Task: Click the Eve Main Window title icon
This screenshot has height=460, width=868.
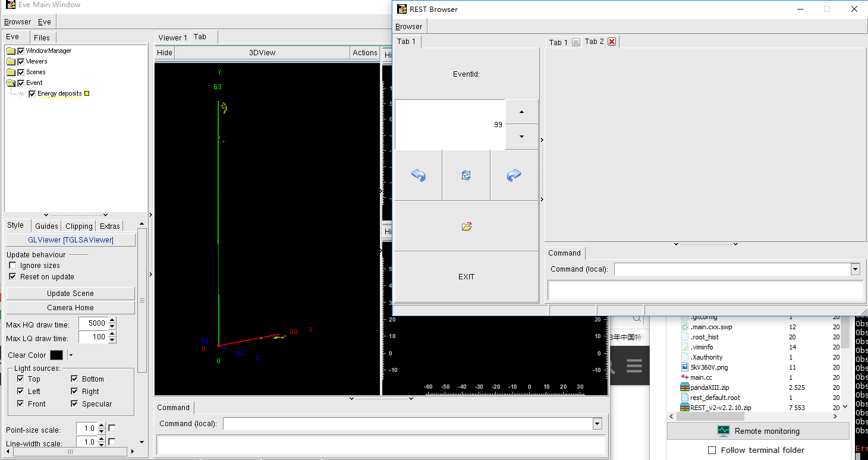Action: [x=10, y=5]
